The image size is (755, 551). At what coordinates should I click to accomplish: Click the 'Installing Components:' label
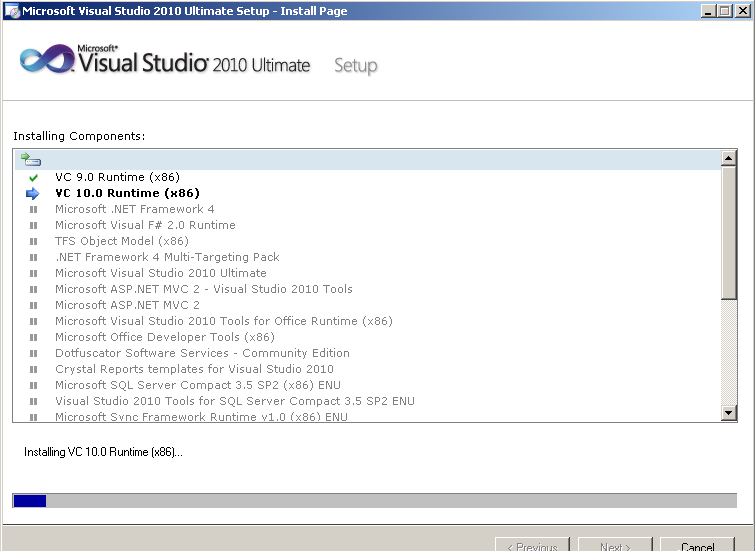79,136
